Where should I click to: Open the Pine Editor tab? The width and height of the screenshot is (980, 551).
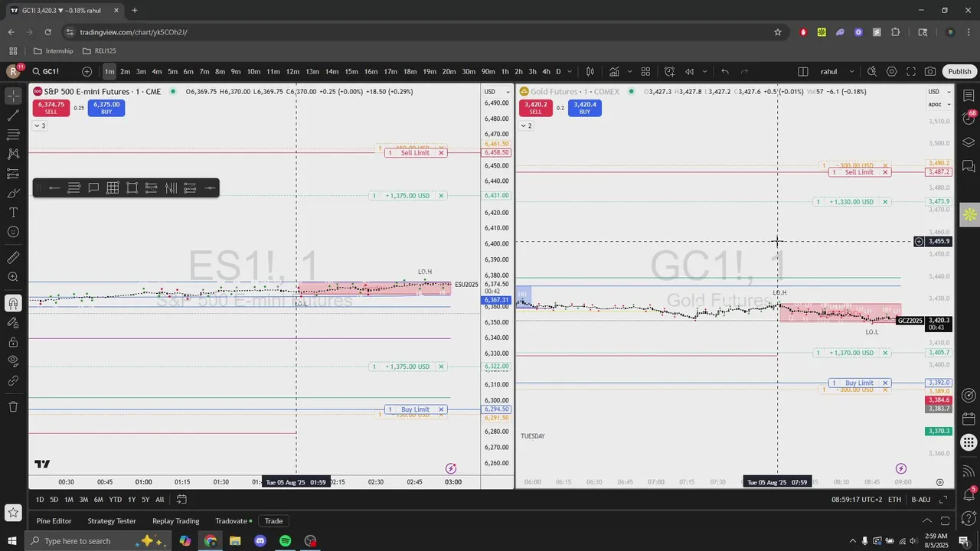pyautogui.click(x=54, y=521)
